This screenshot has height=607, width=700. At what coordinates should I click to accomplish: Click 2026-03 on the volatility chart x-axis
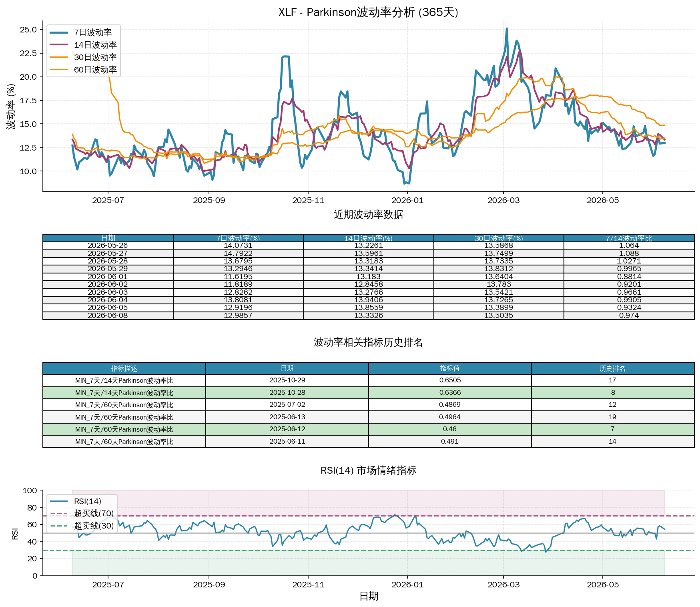pos(503,200)
